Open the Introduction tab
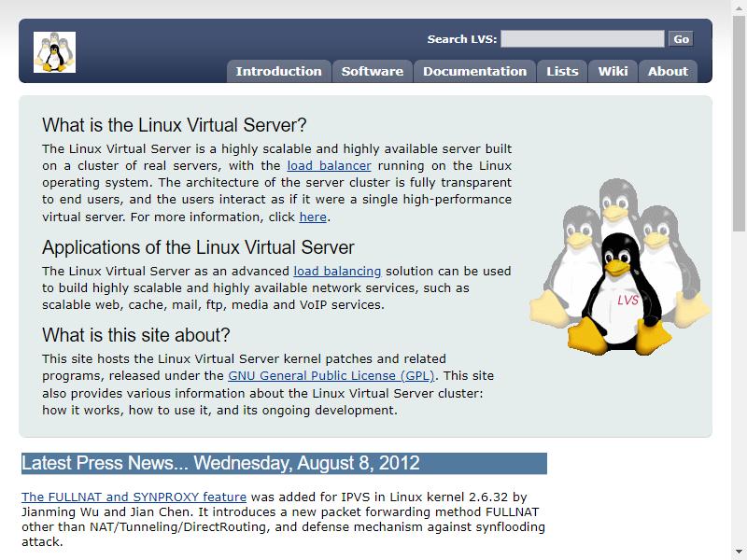 [x=278, y=72]
